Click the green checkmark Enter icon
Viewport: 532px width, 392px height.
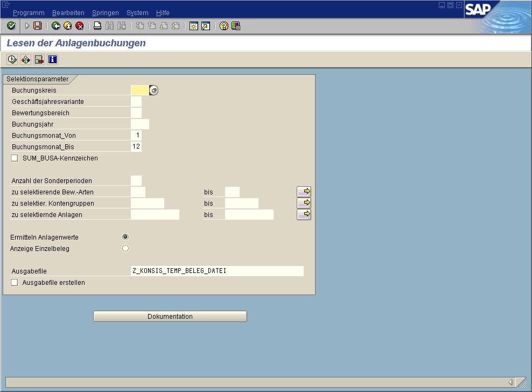click(x=11, y=26)
